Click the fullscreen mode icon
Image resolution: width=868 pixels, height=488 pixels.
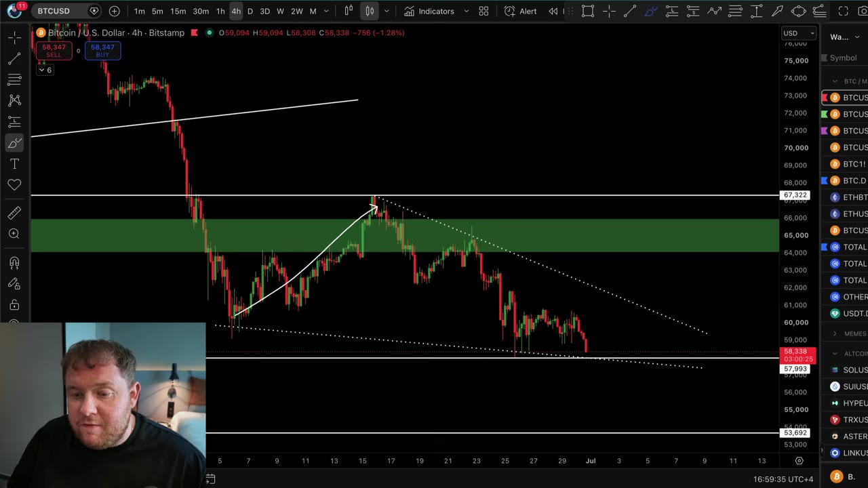click(844, 11)
